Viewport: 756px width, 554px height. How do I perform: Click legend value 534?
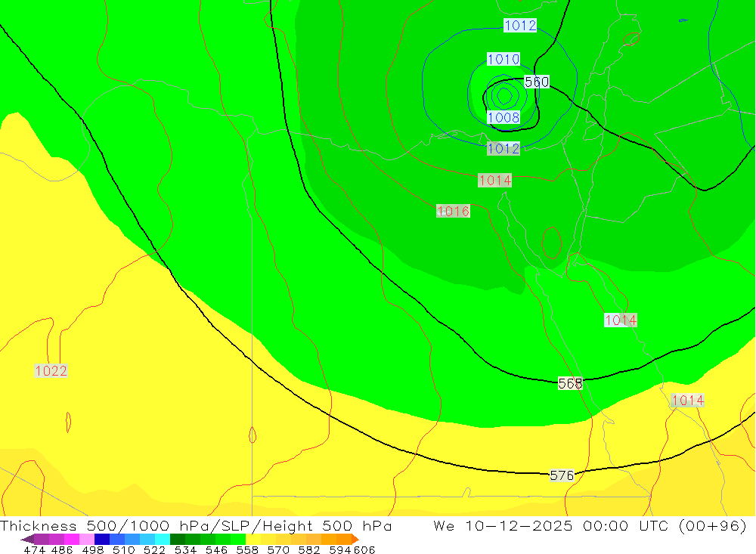pos(186,549)
